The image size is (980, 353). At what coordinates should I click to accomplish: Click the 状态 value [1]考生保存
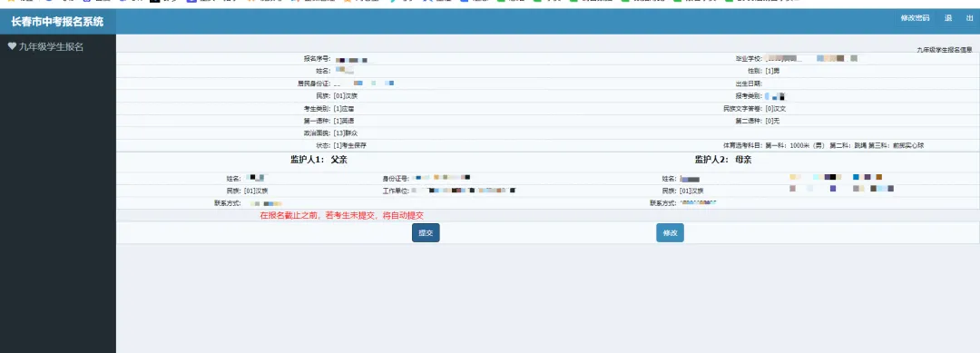pos(350,145)
